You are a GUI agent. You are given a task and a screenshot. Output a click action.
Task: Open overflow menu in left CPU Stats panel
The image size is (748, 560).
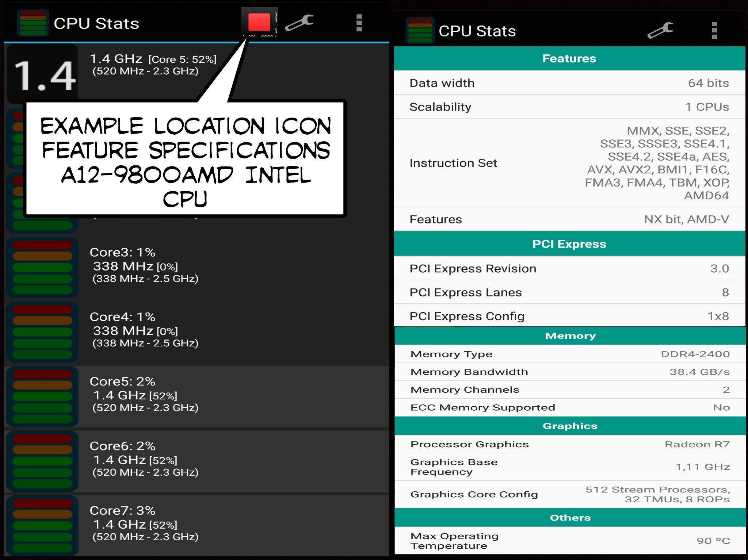tap(359, 23)
